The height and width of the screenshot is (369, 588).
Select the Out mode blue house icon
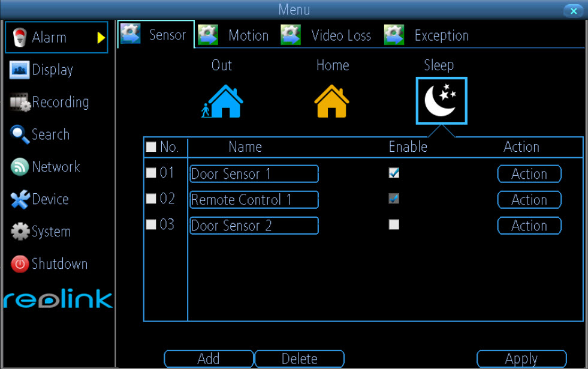tap(222, 101)
